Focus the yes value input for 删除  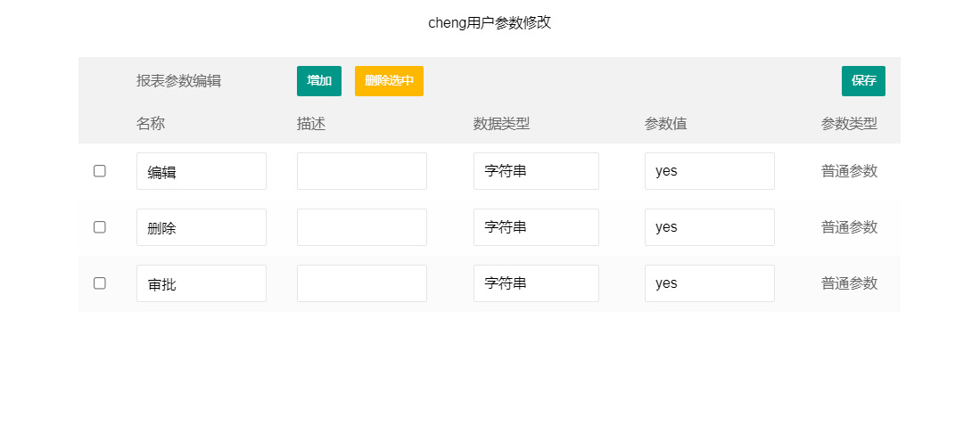(709, 227)
